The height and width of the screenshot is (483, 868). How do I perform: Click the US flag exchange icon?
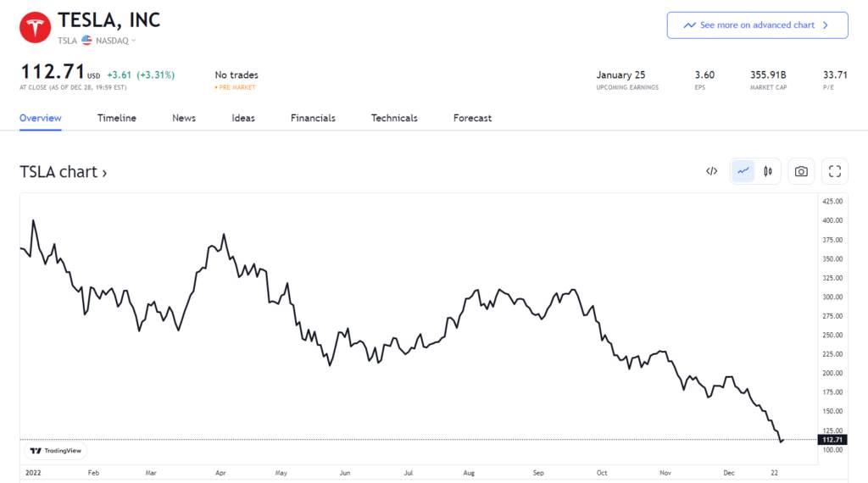[86, 41]
